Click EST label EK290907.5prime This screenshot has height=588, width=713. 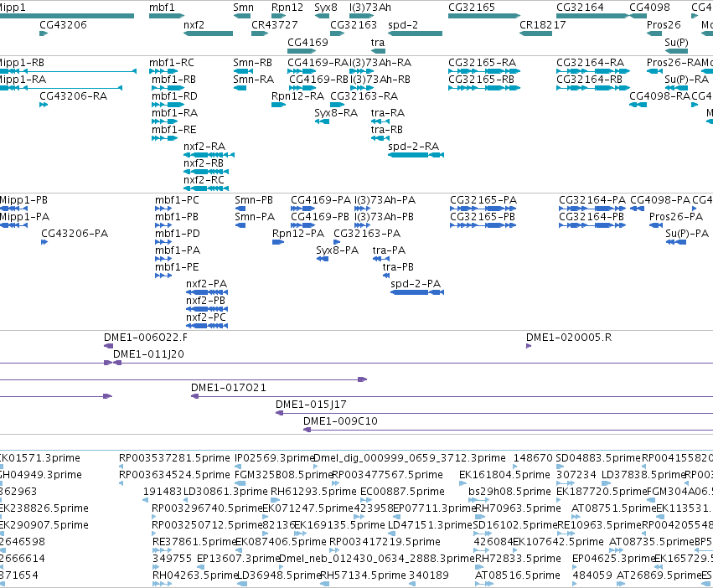point(44,525)
